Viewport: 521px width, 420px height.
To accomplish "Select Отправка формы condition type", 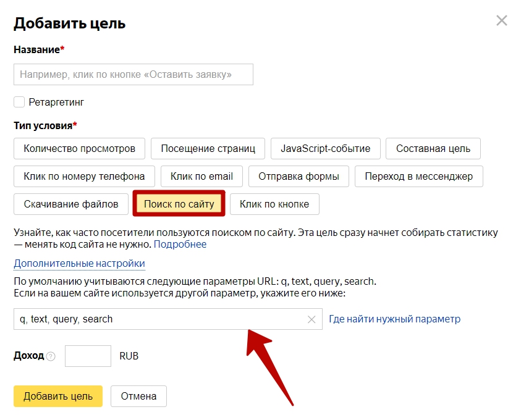I will click(299, 176).
